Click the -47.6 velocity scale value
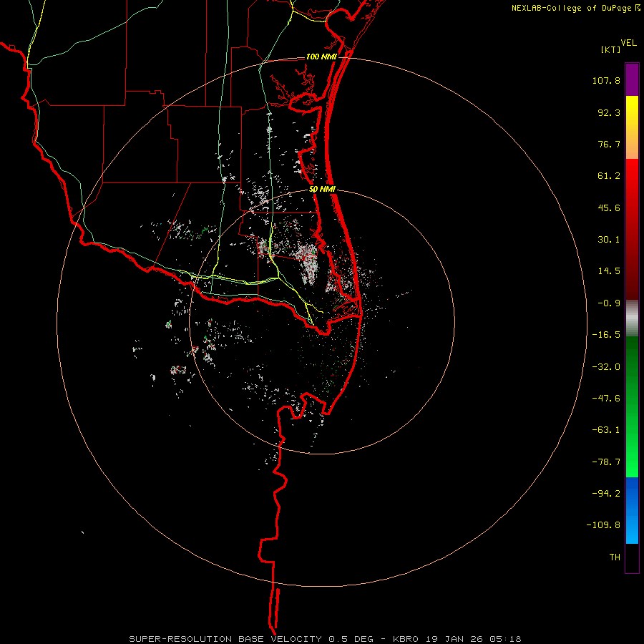 coord(606,399)
